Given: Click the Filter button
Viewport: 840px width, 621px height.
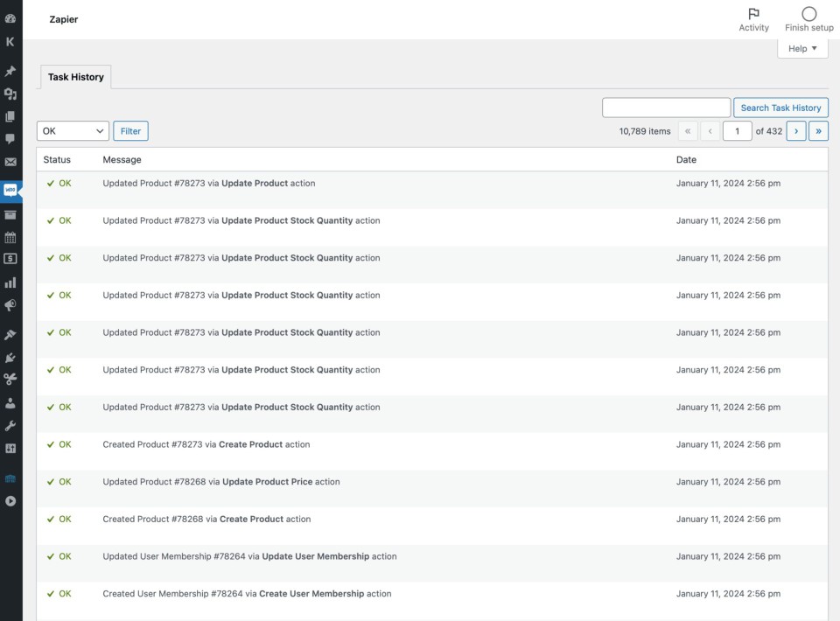Looking at the screenshot, I should coord(130,131).
